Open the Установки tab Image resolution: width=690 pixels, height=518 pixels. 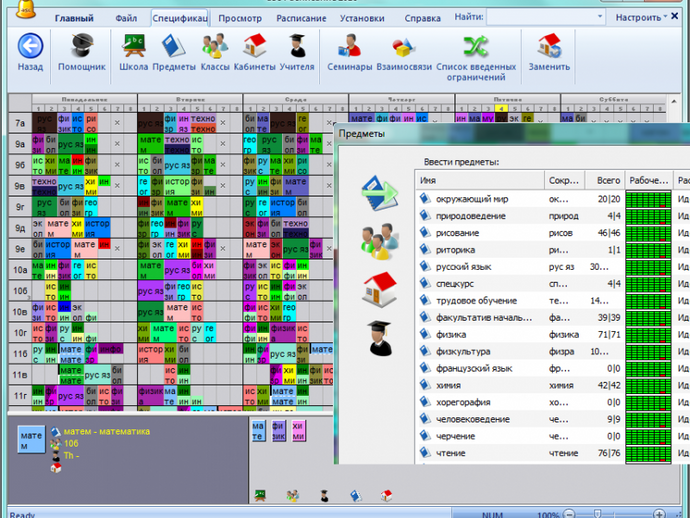coord(362,18)
